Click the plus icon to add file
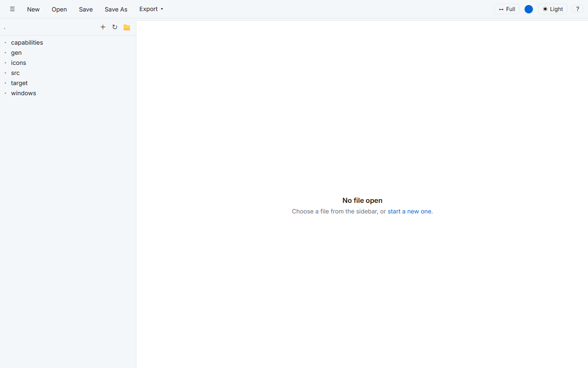Viewport: 588px width, 368px height. (103, 27)
